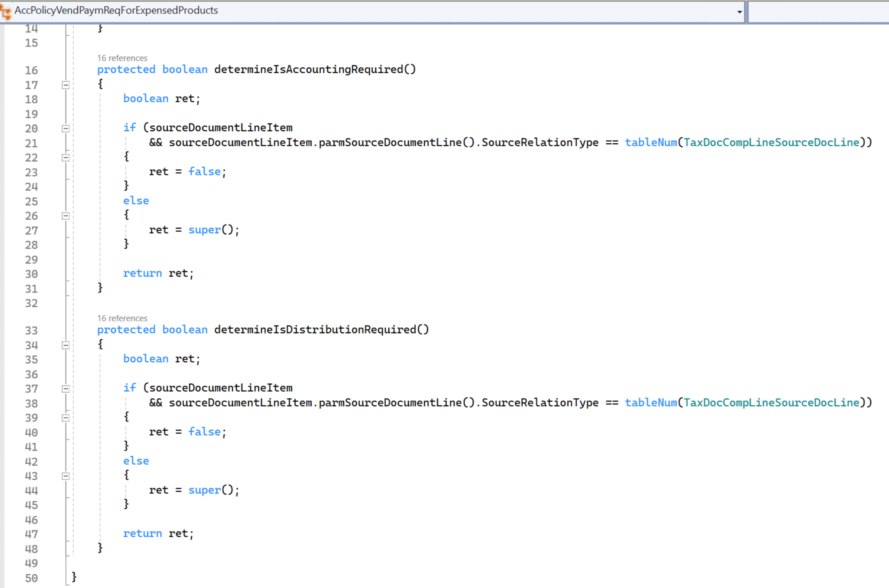
Task: Click the empty member dropdown at right
Action: pyautogui.click(x=818, y=11)
